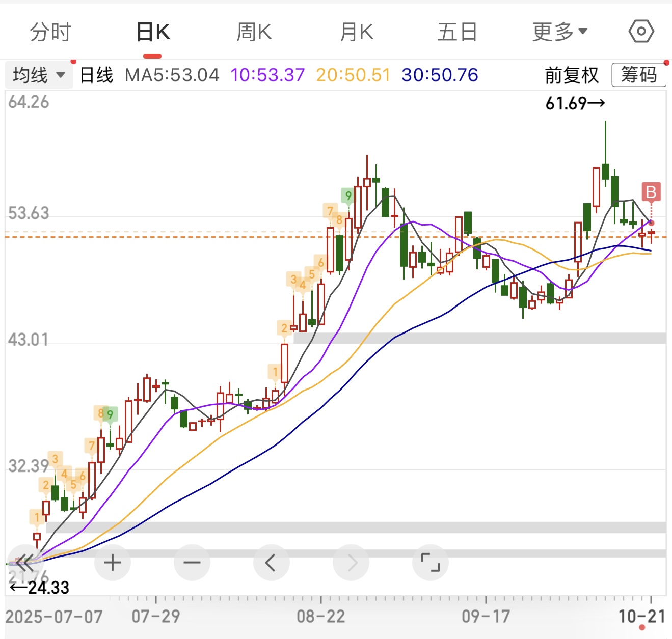Expand the 均线 indicator dropdown
Viewport: 672px width, 639px height.
(39, 75)
